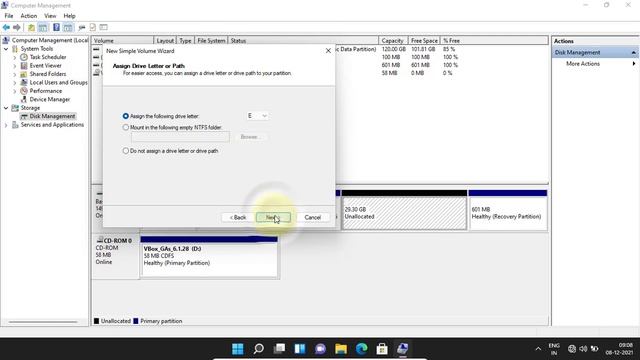The image size is (640, 360).
Task: Select Device Manager in the tree
Action: [50, 100]
